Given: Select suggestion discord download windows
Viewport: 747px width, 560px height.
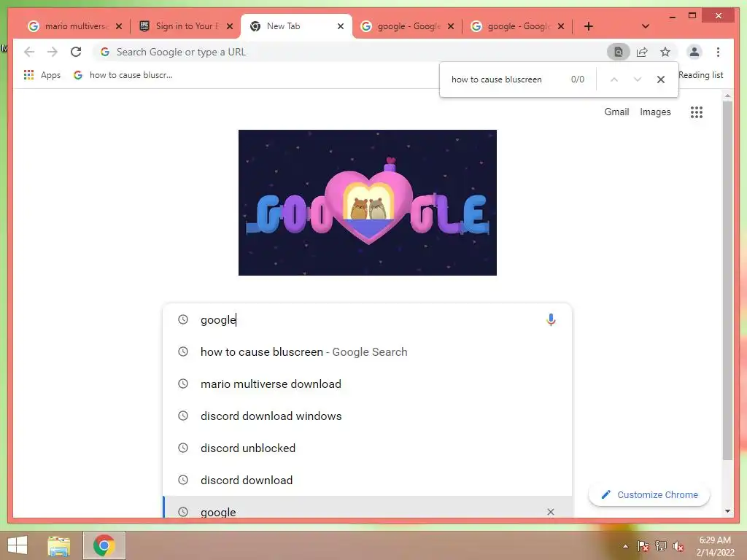Looking at the screenshot, I should [x=367, y=416].
